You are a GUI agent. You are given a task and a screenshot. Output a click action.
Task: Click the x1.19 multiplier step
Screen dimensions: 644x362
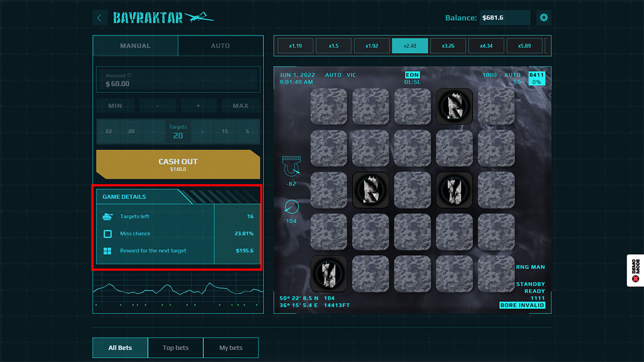click(x=296, y=46)
